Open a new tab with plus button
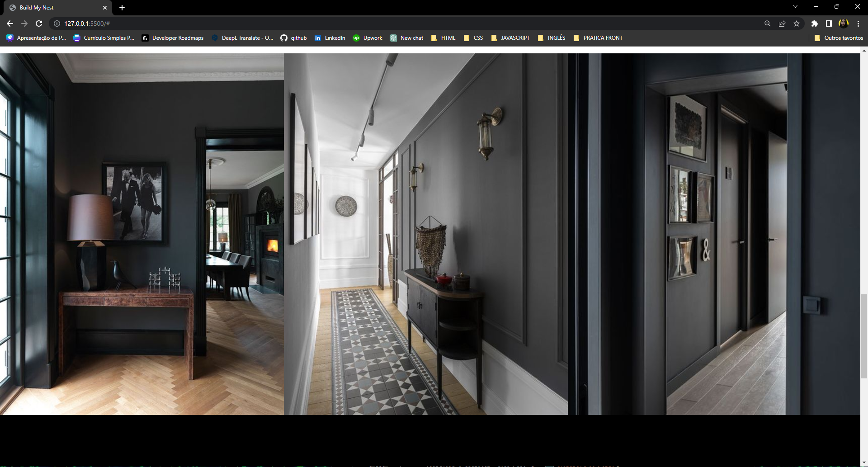Viewport: 868px width, 467px height. [122, 8]
